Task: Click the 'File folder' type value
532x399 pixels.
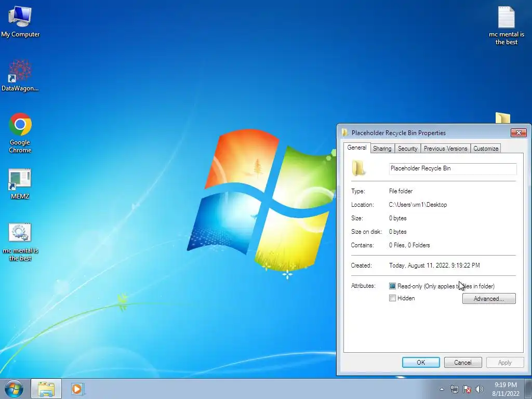Action: (401, 191)
